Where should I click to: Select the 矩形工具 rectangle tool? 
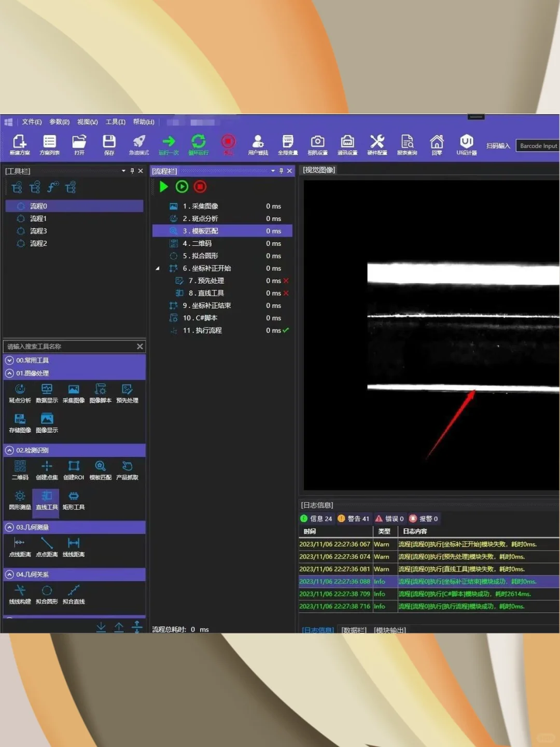[x=74, y=501]
